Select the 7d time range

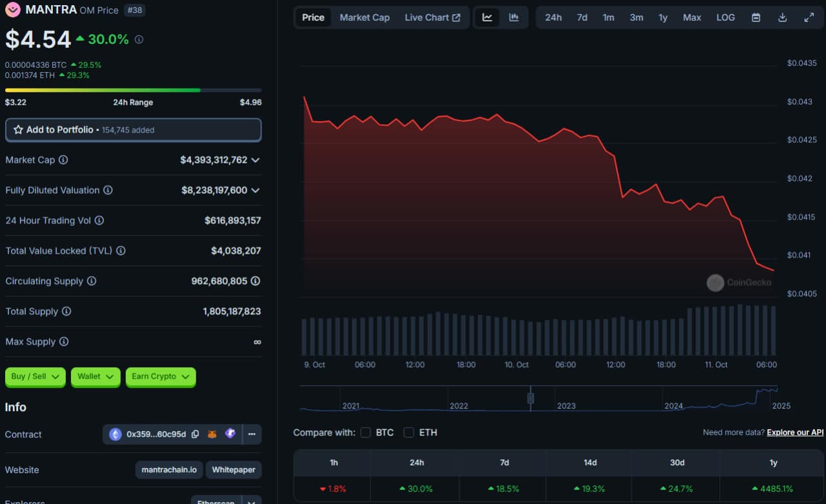tap(582, 17)
